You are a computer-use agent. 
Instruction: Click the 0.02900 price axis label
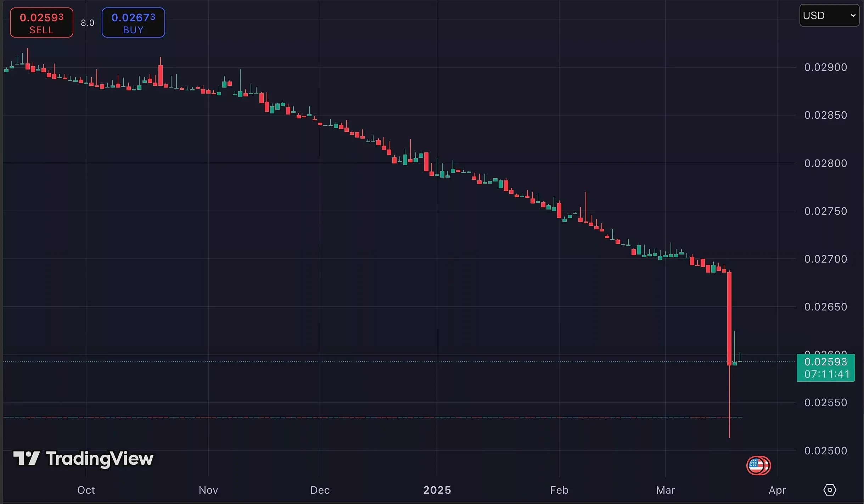(x=825, y=67)
